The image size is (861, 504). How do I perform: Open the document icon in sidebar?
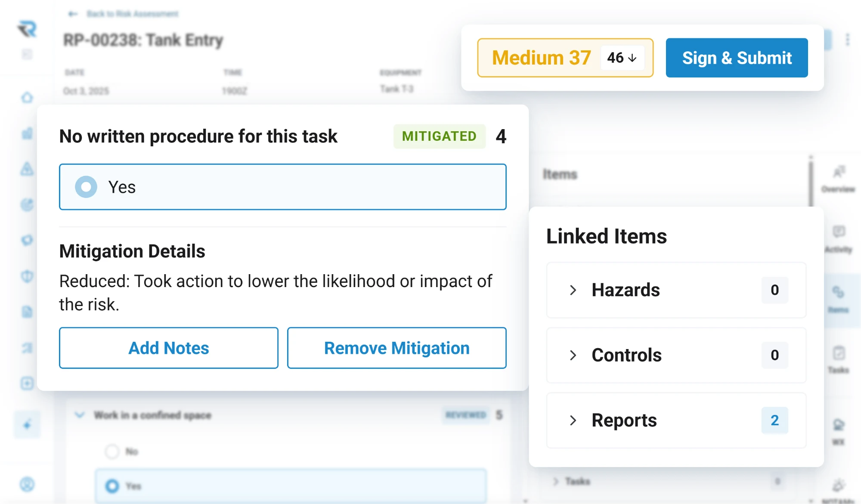(x=27, y=312)
